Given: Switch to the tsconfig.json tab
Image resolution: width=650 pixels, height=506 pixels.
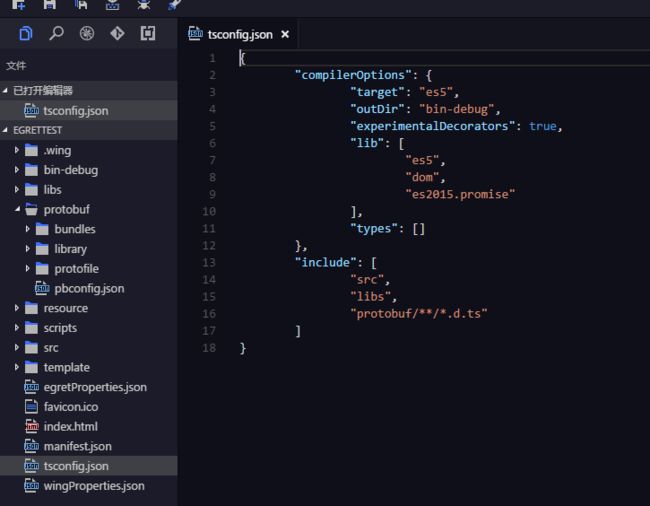Looking at the screenshot, I should tap(240, 34).
